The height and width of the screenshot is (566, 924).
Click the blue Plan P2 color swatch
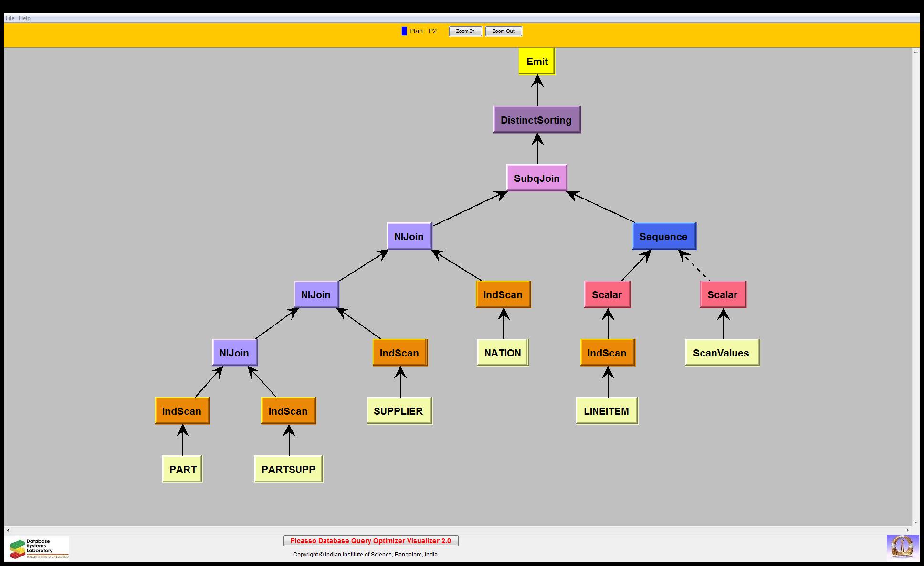(404, 31)
